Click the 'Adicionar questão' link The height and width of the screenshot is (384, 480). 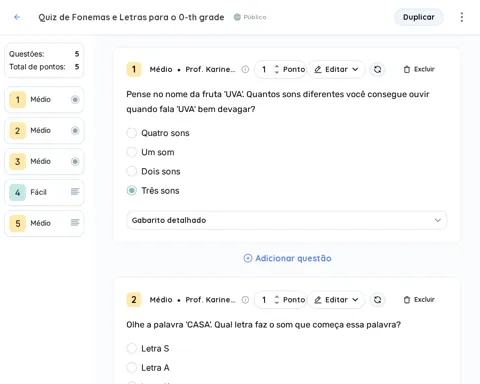pos(287,258)
